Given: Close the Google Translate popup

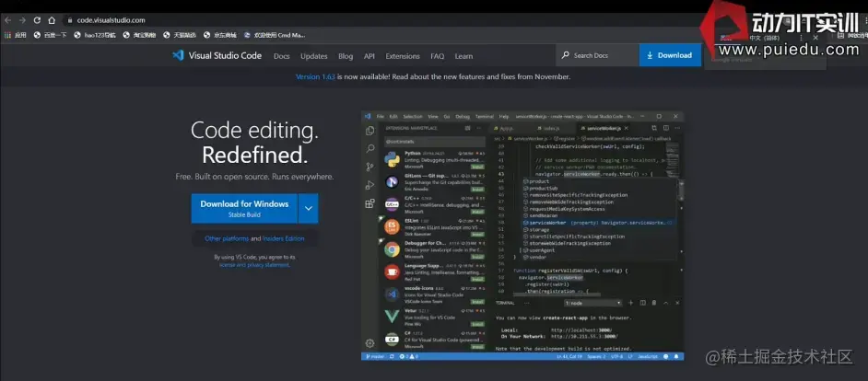Looking at the screenshot, I should pyautogui.click(x=815, y=38).
